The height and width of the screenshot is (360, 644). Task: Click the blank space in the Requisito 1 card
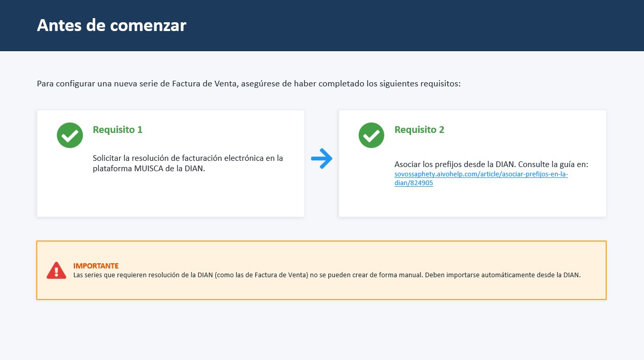[x=171, y=197]
